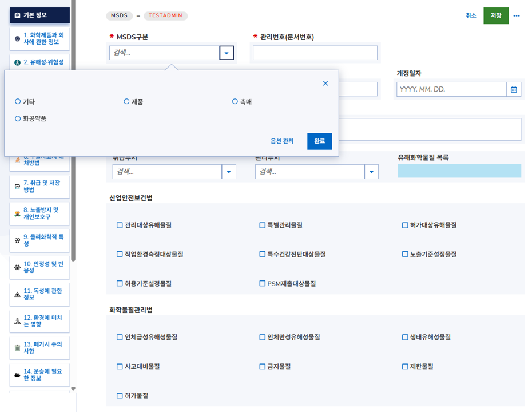Open the 기본 정보 tab
This screenshot has height=412, width=532.
point(39,15)
